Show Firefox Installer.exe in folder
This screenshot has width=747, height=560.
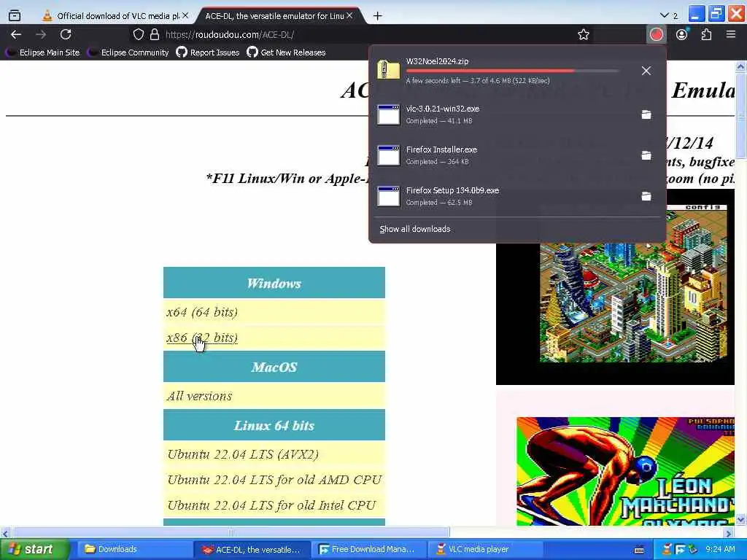tap(646, 156)
